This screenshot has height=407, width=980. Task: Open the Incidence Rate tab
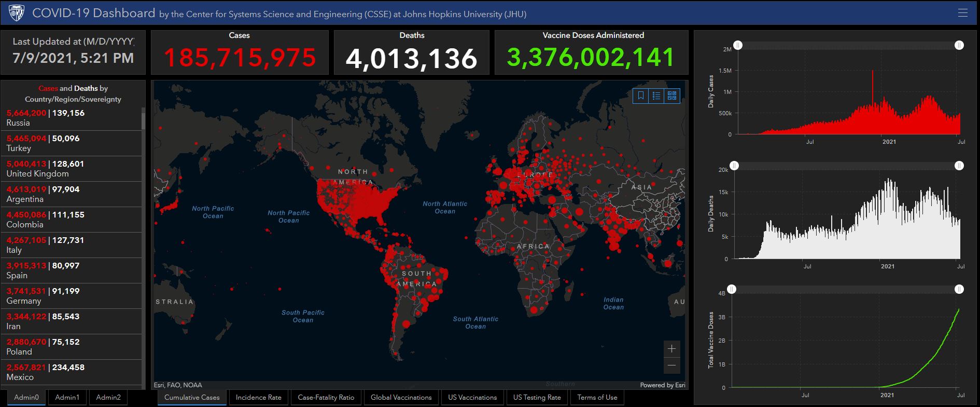click(x=258, y=398)
